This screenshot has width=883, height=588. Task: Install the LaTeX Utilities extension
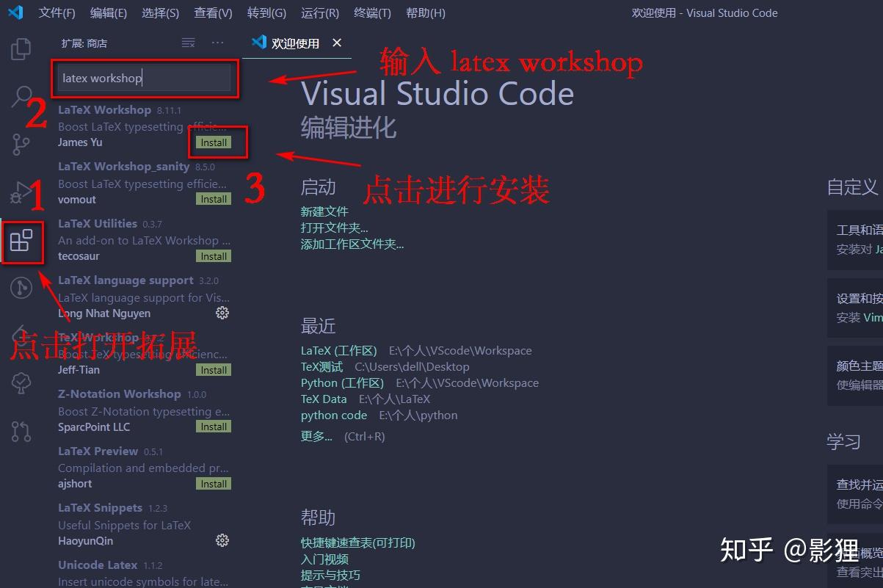point(213,255)
